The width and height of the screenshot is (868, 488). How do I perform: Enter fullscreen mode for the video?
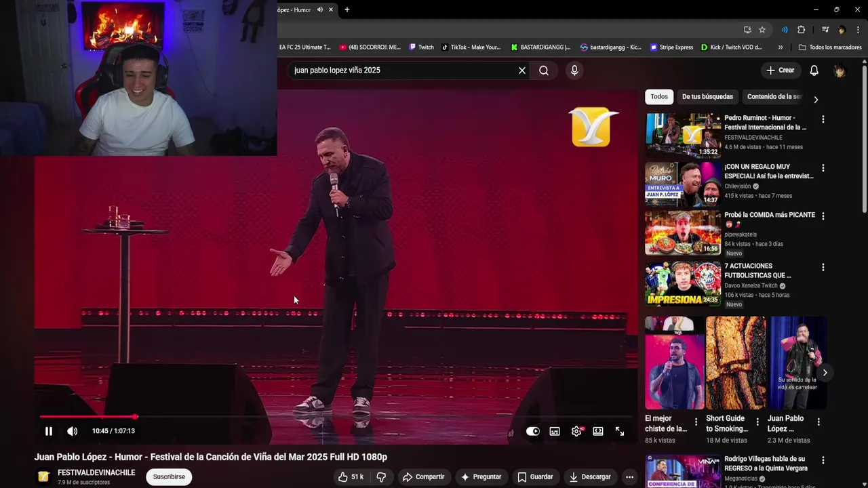pyautogui.click(x=620, y=431)
